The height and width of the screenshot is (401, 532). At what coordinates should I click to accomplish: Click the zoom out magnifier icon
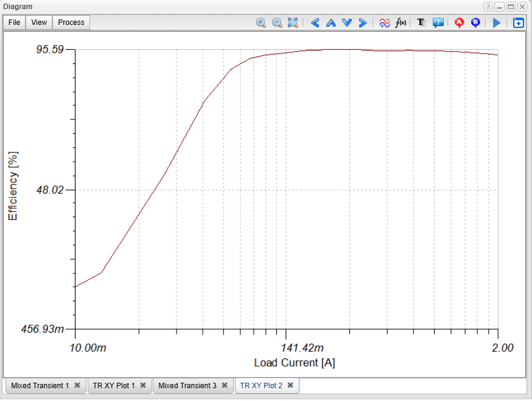coord(277,23)
